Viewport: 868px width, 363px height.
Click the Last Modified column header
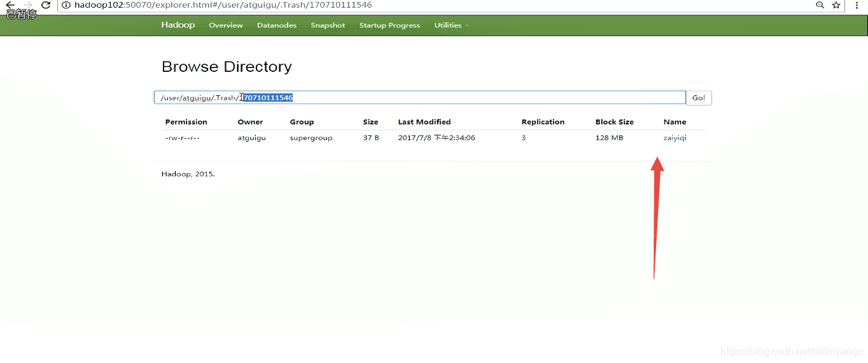[424, 122]
